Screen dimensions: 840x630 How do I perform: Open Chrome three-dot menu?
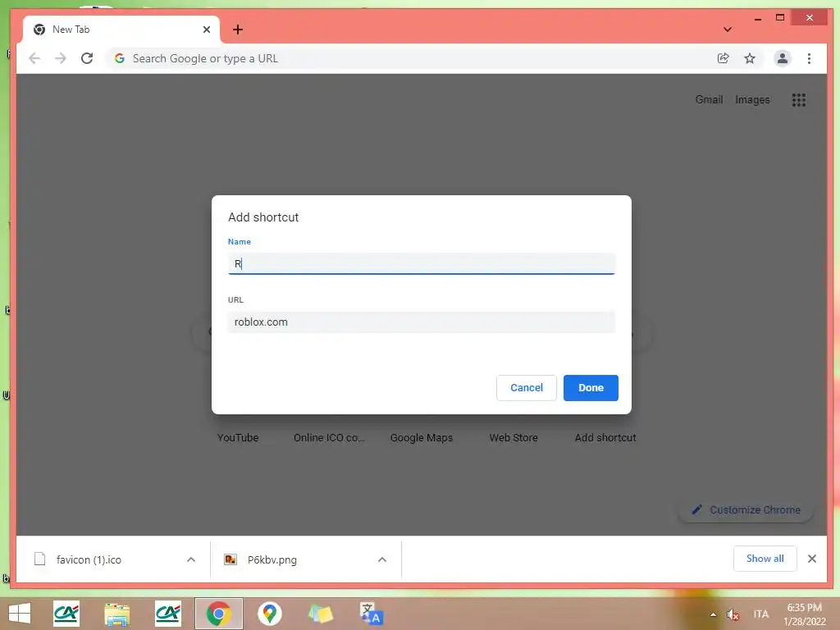[x=809, y=58]
